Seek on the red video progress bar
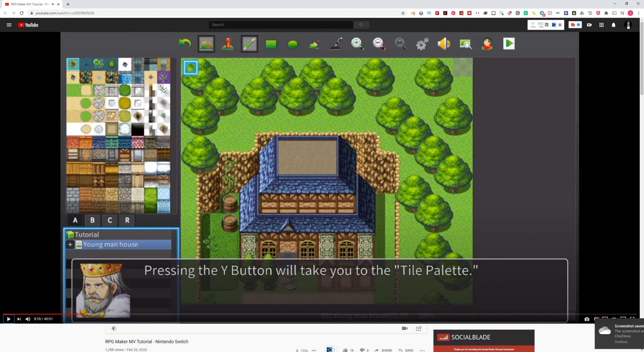This screenshot has height=352, width=644. pyautogui.click(x=45, y=314)
